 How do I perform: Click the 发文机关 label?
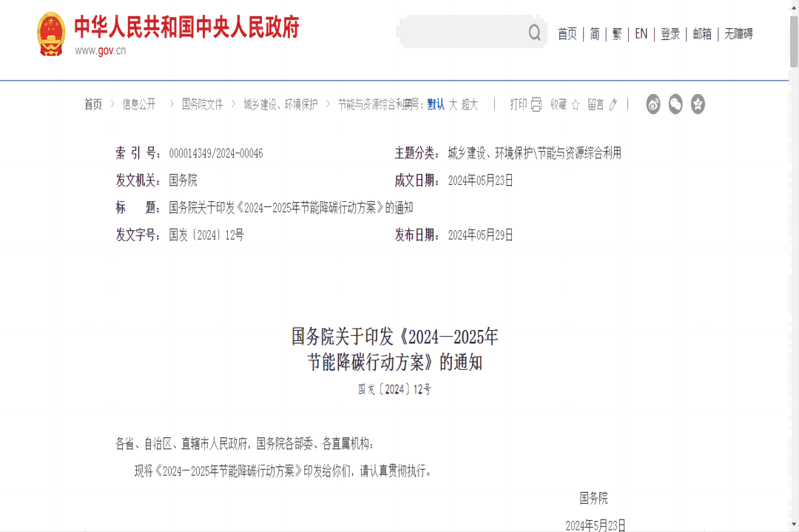coord(138,180)
